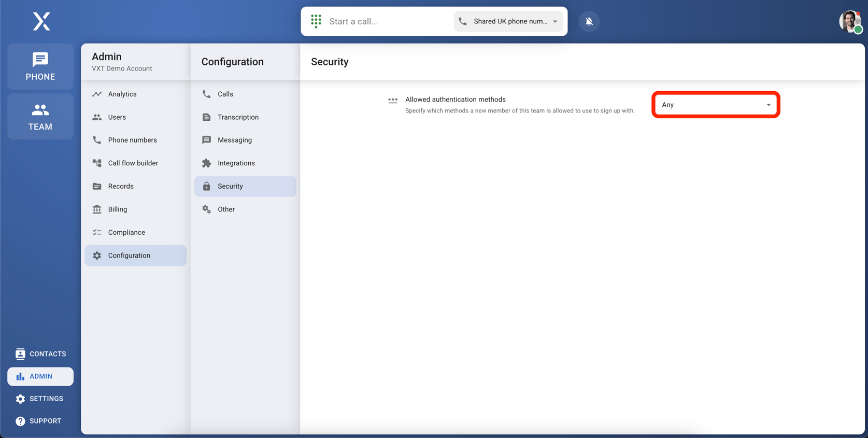Expand the Shared UK phone number selector
Viewport: 868px width, 438px height.
(508, 21)
